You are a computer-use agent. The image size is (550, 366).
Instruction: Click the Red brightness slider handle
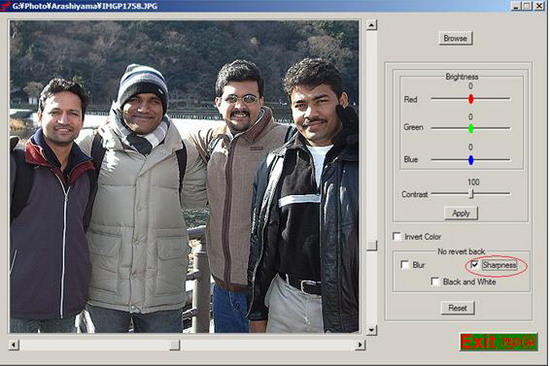[471, 99]
